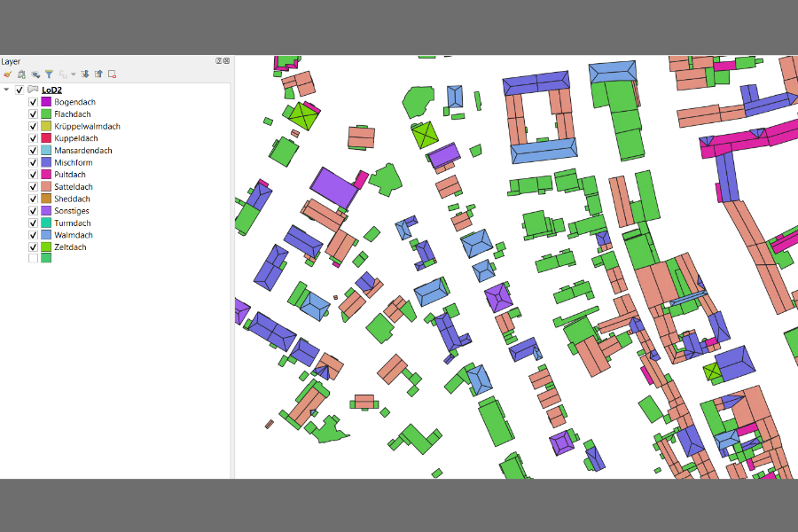798x532 pixels.
Task: Select the LoD2 layer name
Action: (51, 90)
